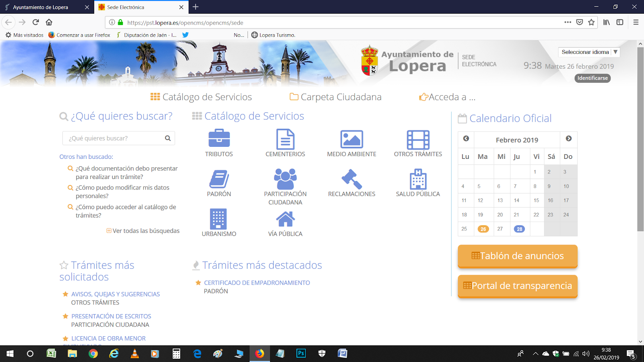Click the Identificarse button
This screenshot has width=644, height=362.
click(592, 78)
